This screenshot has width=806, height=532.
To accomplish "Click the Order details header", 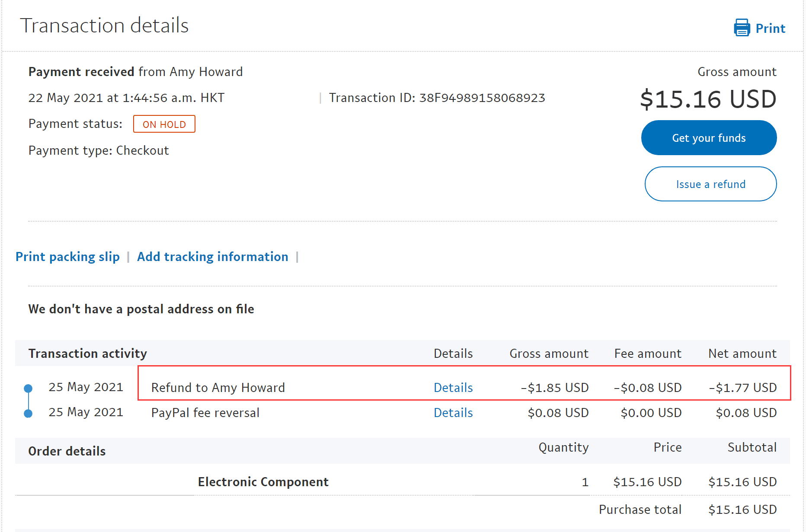I will click(67, 451).
